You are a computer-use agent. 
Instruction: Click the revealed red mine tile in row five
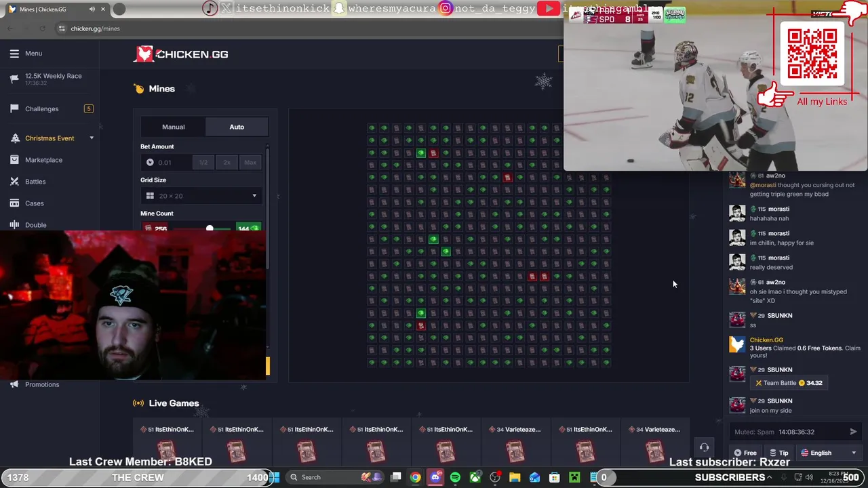[x=507, y=178]
